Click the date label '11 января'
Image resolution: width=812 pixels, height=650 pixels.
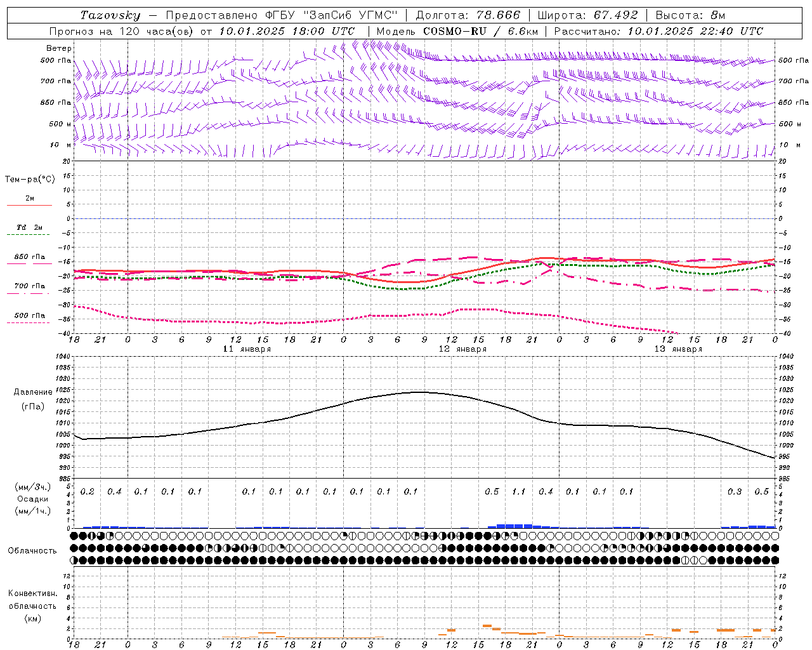coord(247,349)
